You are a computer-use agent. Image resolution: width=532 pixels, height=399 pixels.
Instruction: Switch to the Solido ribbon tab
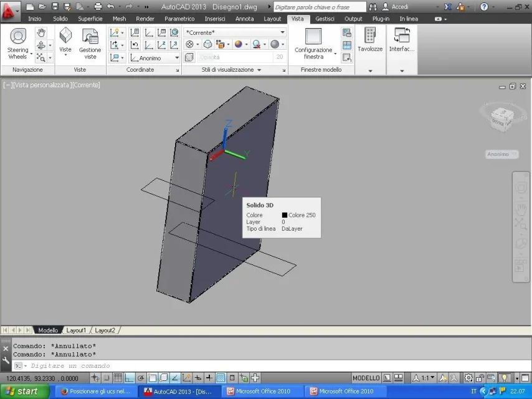pos(60,19)
